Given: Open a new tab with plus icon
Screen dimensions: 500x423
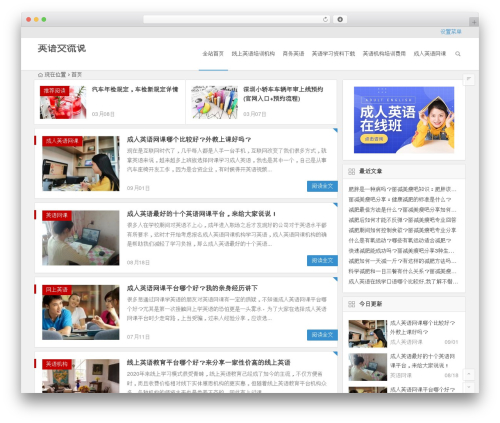Looking at the screenshot, I should (474, 22).
